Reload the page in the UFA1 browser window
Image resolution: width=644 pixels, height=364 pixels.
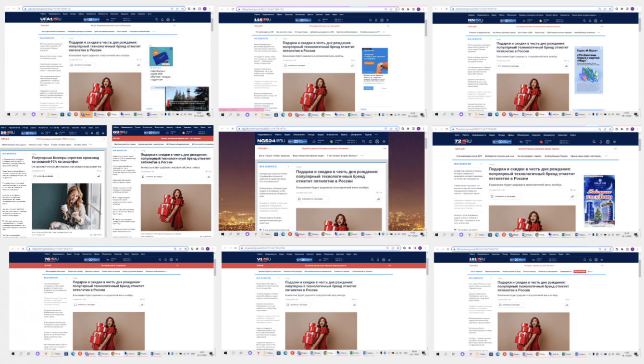19,9
